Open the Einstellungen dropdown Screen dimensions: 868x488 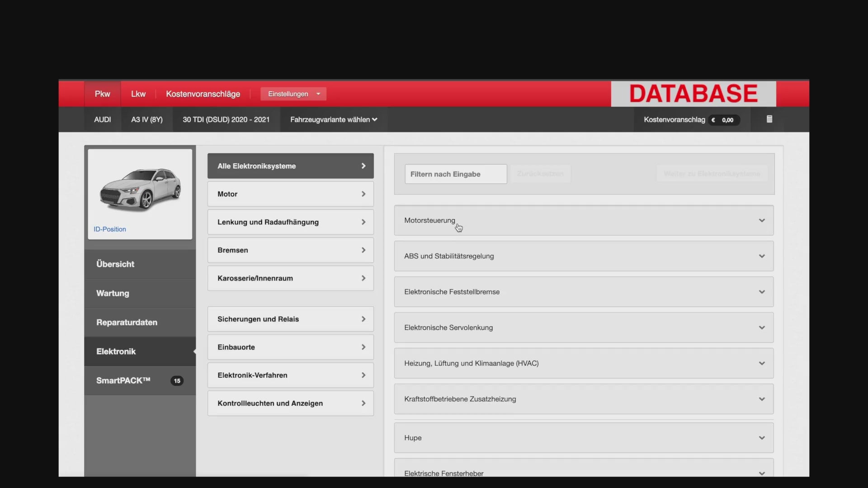pyautogui.click(x=293, y=94)
